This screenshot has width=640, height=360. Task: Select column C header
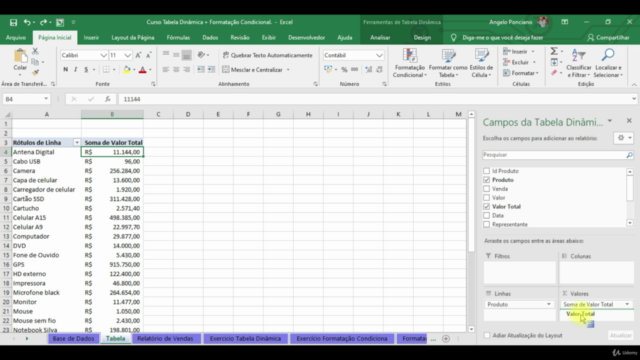click(x=158, y=114)
